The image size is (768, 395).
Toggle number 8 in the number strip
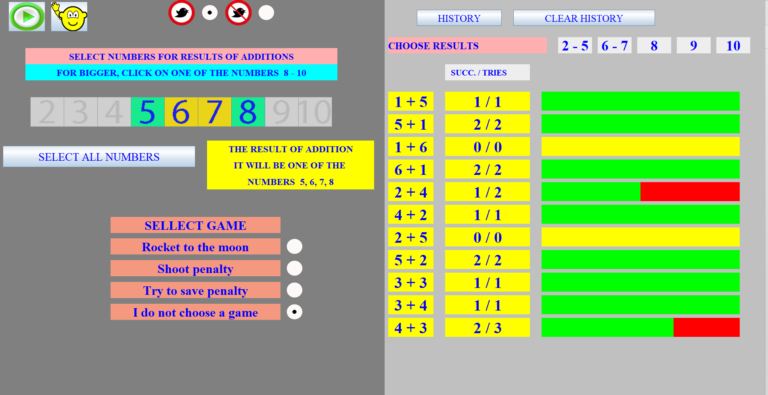pyautogui.click(x=248, y=112)
